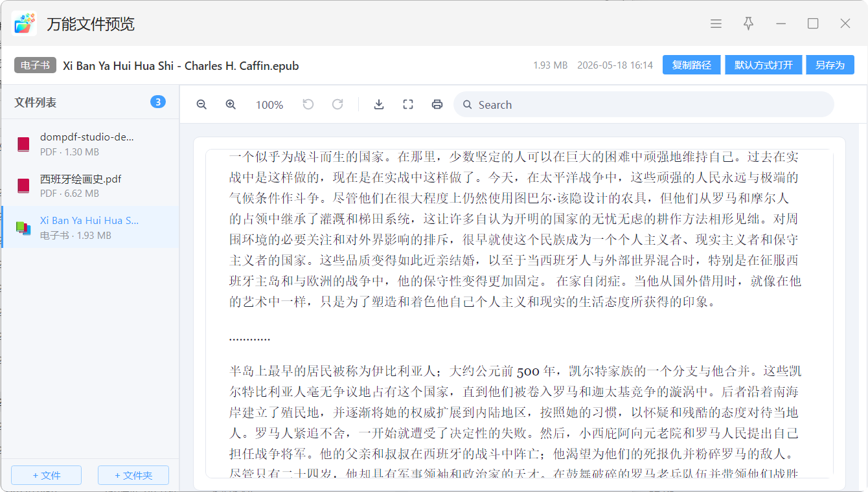Image resolution: width=868 pixels, height=492 pixels.
Task: Add a folder with + 文件夹 button
Action: (133, 475)
